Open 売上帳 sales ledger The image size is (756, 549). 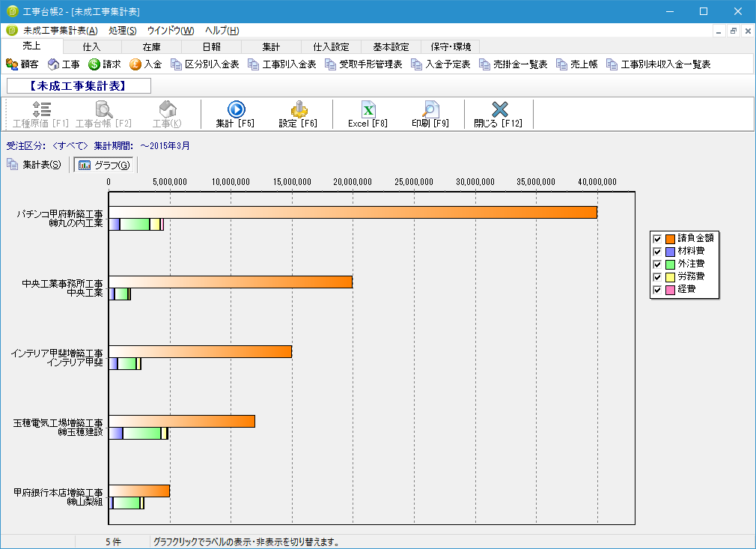pos(577,64)
